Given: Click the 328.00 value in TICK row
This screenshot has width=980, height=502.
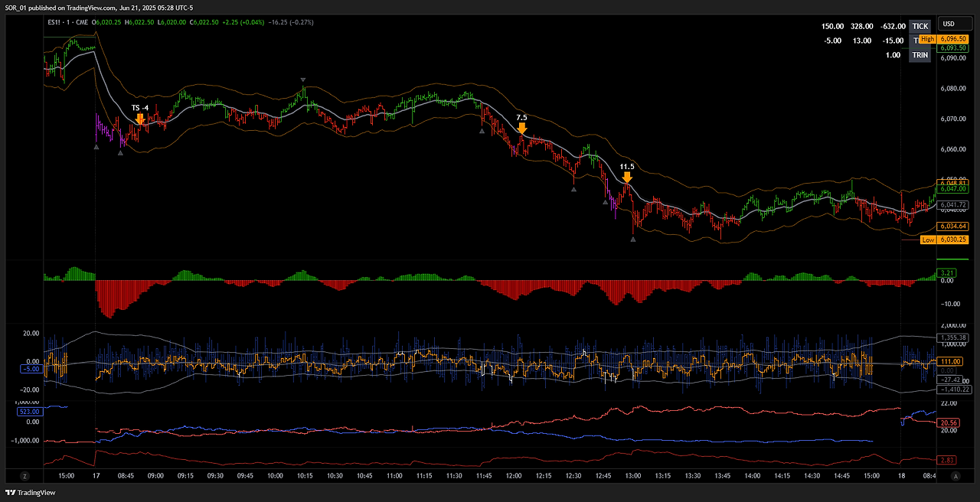Looking at the screenshot, I should click(x=861, y=26).
